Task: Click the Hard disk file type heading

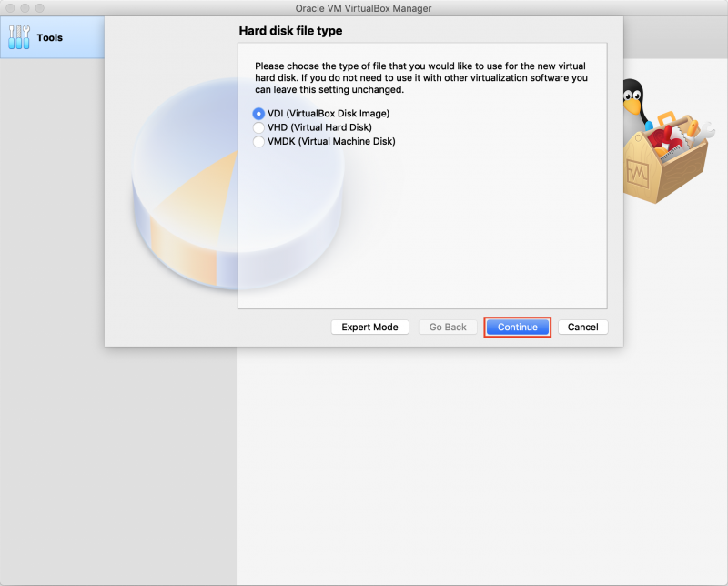Action: coord(290,31)
